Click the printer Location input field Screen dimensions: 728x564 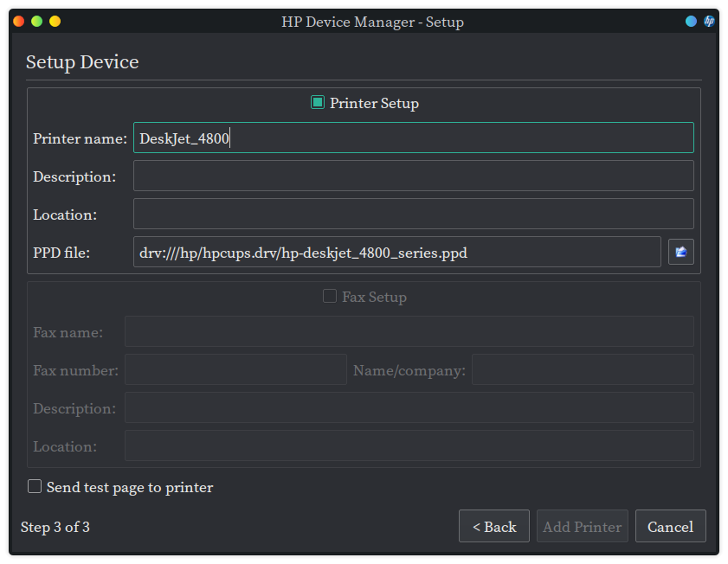413,215
